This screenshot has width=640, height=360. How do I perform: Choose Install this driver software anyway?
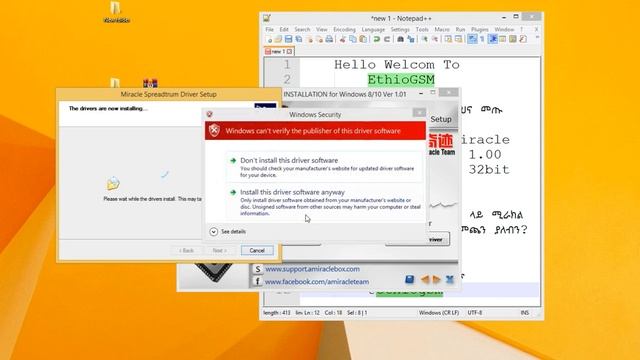click(x=324, y=202)
